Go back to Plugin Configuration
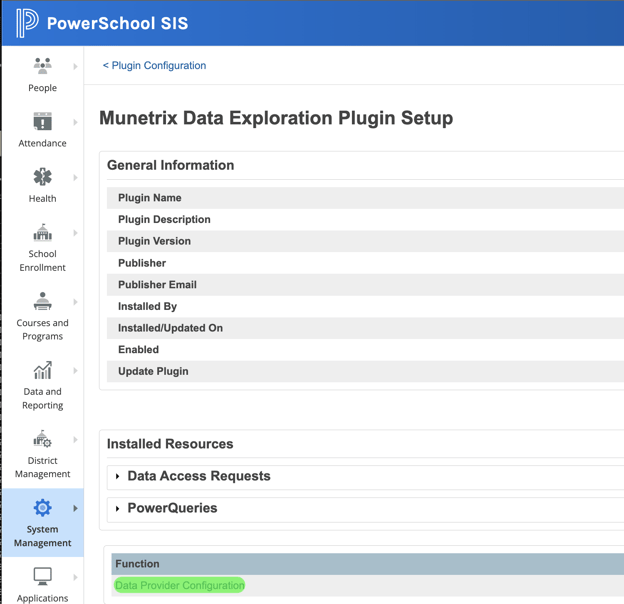624x604 pixels. click(x=154, y=65)
